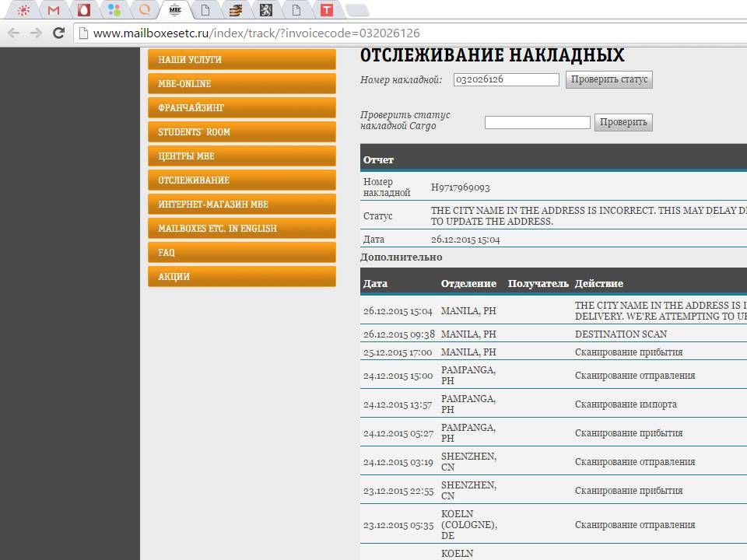Open the STUDENTS` ROOM menu item
The height and width of the screenshot is (560, 747).
[241, 132]
